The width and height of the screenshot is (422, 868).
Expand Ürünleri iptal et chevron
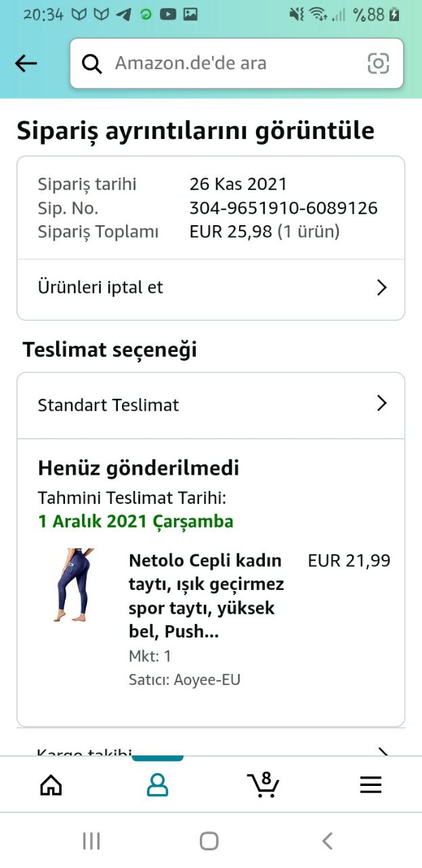381,288
